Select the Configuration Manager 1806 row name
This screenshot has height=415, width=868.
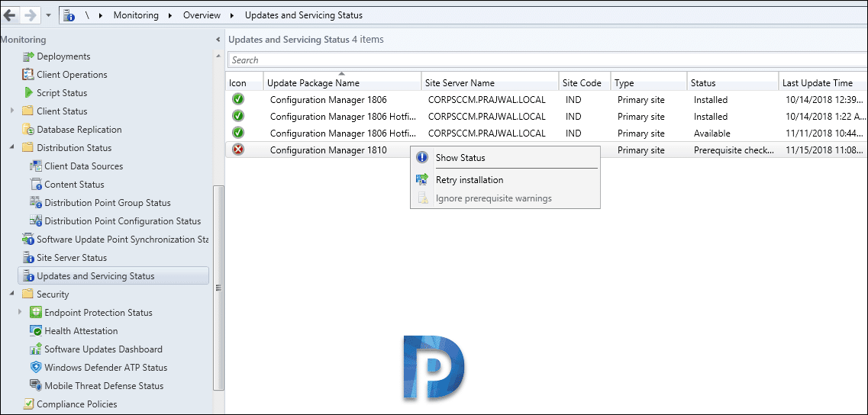(328, 100)
